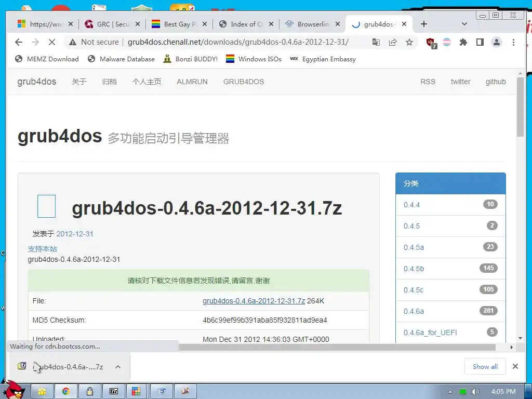Screen dimensions: 532x399
Task: Open the GRUB4DOS navigation item
Action: tap(244, 82)
